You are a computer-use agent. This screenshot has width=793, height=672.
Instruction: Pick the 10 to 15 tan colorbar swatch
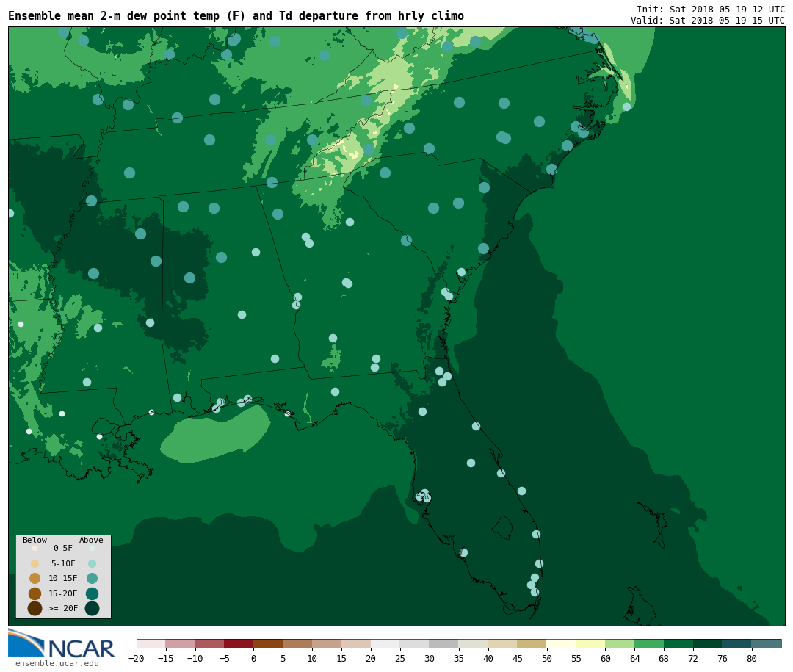[x=327, y=643]
